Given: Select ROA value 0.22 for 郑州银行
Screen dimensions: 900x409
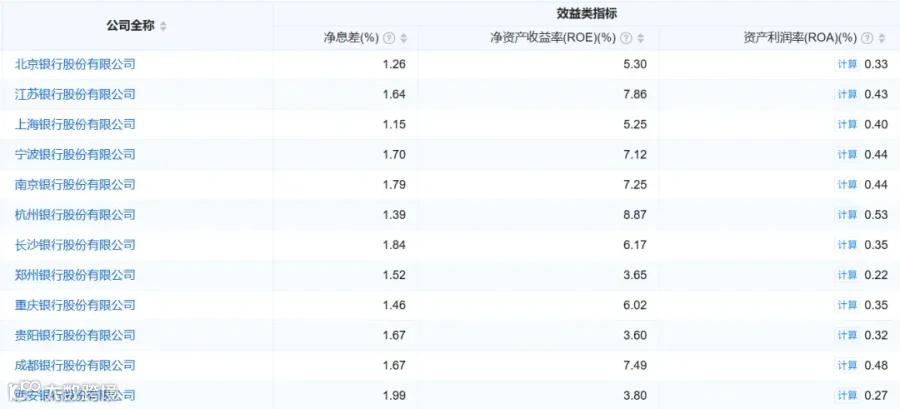Looking at the screenshot, I should point(876,275).
